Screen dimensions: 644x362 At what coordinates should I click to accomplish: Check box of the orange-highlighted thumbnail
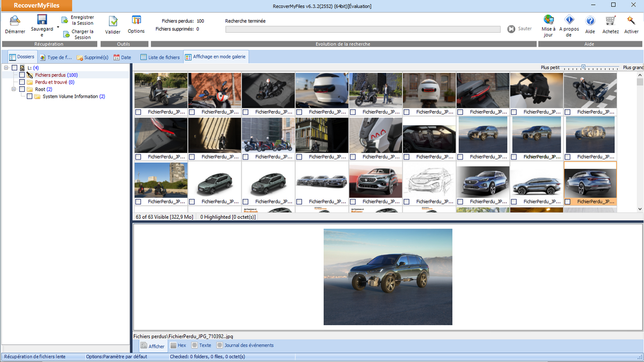click(x=567, y=202)
